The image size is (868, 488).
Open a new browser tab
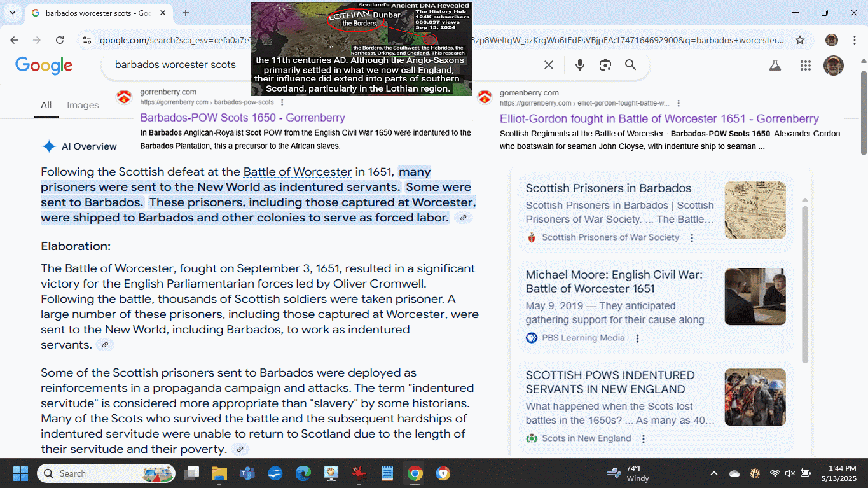(186, 13)
